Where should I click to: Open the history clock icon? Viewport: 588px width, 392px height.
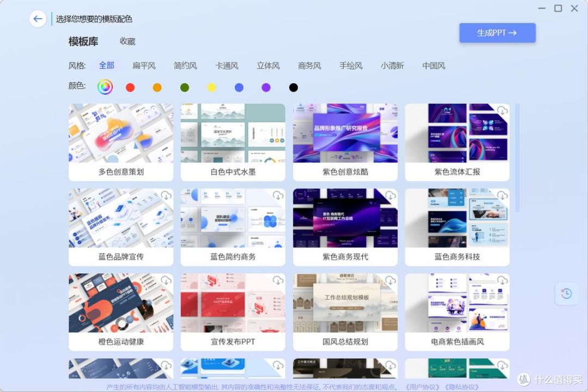tap(566, 293)
